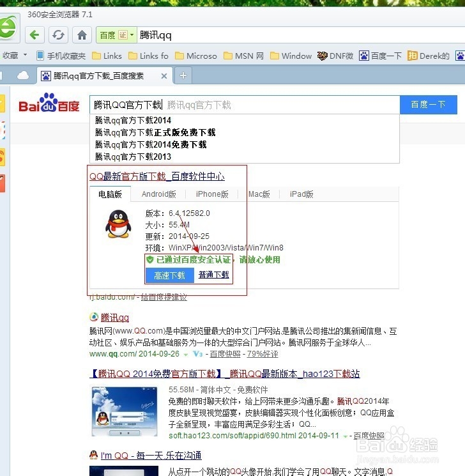Go to the browser home page icon
465x476 pixels.
click(x=82, y=35)
